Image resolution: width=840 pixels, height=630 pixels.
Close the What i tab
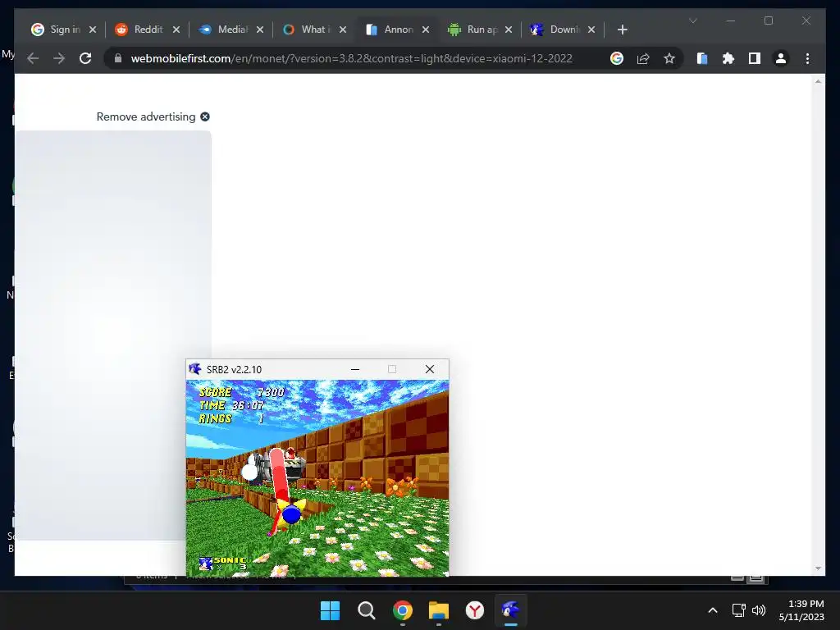(x=343, y=30)
